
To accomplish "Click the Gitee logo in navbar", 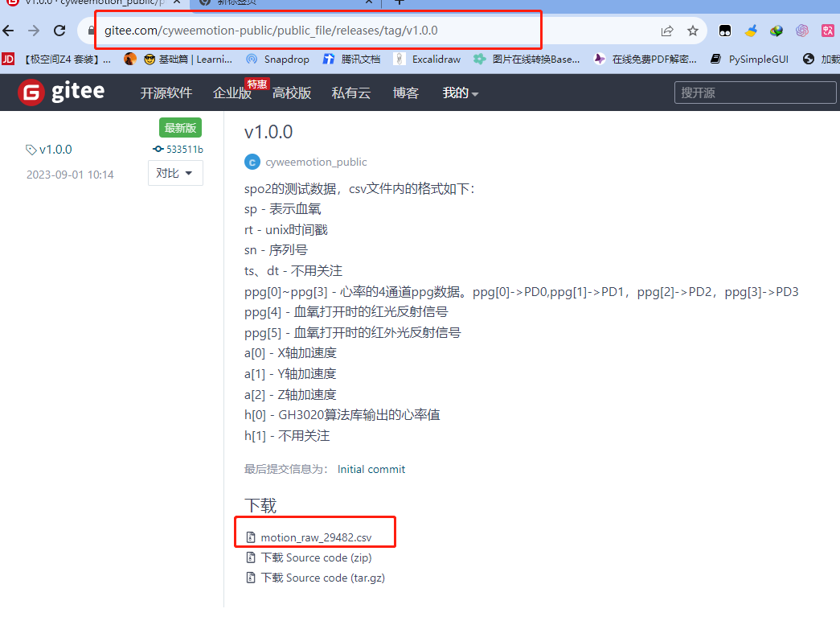I will pos(61,93).
